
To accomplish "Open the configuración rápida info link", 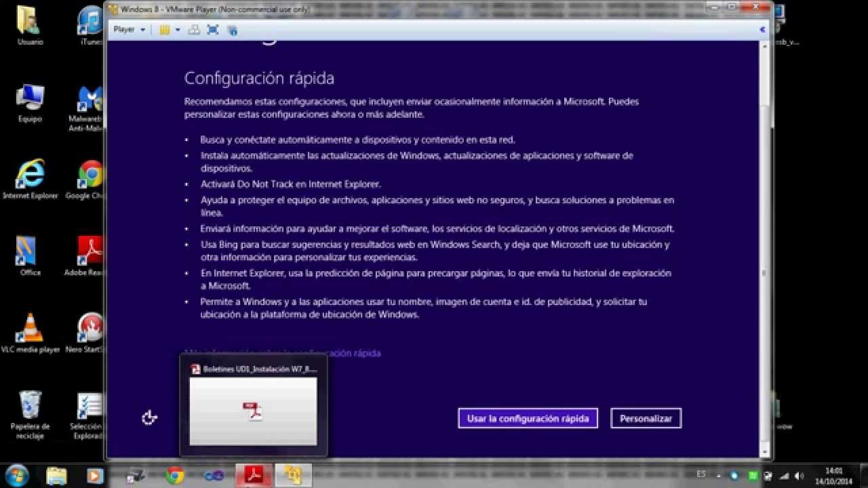I will pos(282,353).
